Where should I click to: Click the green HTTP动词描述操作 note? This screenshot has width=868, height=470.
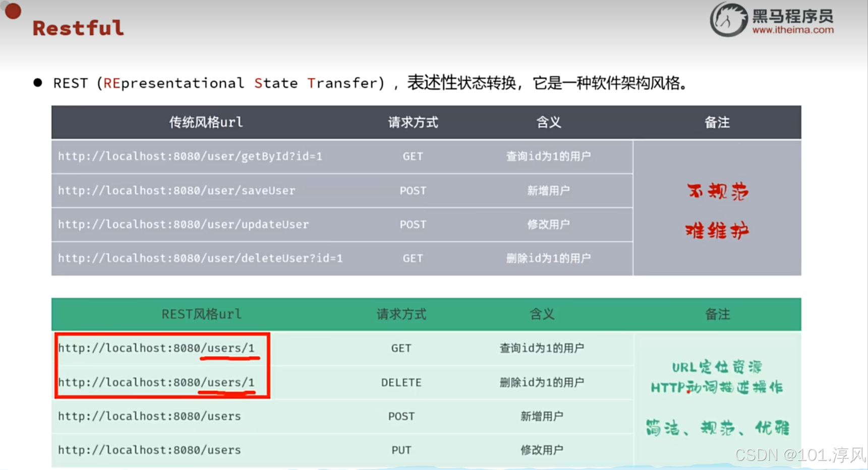(x=717, y=387)
